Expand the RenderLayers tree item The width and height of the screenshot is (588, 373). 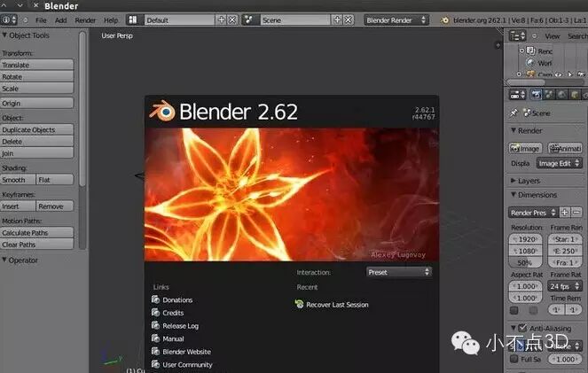tap(521, 51)
